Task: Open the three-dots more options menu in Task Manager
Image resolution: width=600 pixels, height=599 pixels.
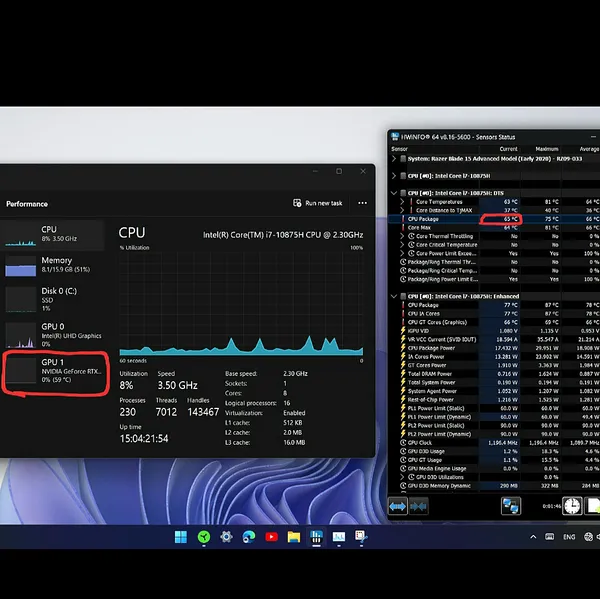Action: 362,203
